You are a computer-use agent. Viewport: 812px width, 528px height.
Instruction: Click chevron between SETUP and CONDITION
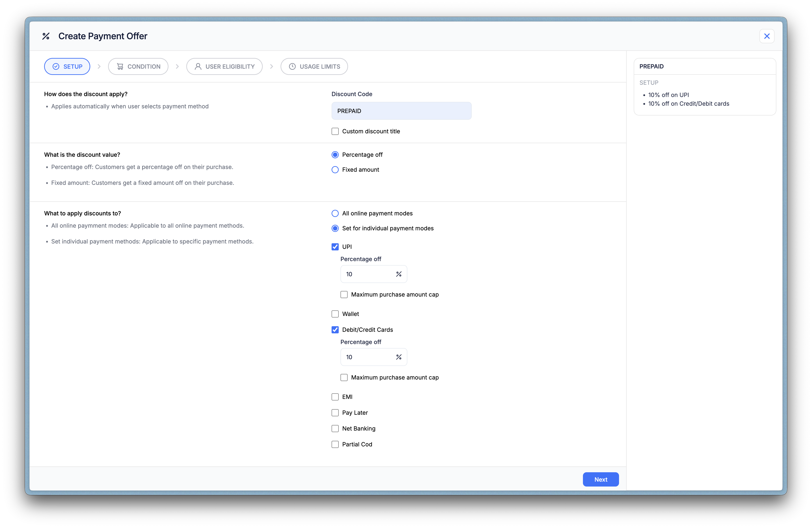point(99,66)
